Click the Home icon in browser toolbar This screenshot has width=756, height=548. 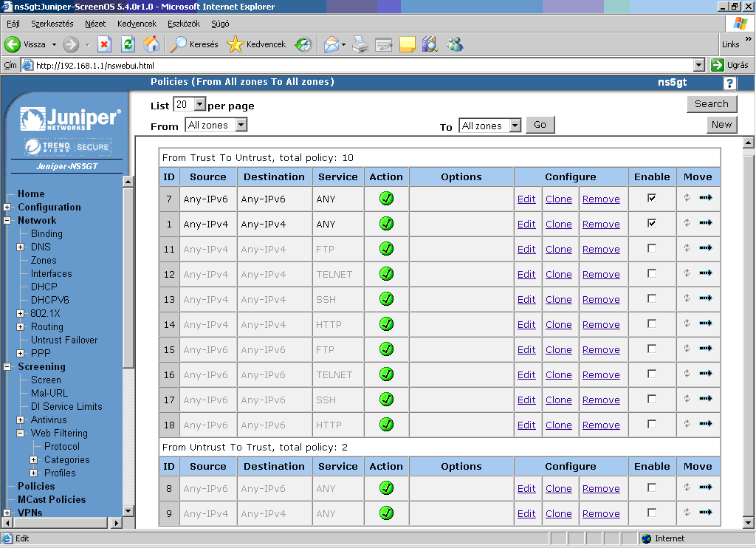pyautogui.click(x=151, y=44)
